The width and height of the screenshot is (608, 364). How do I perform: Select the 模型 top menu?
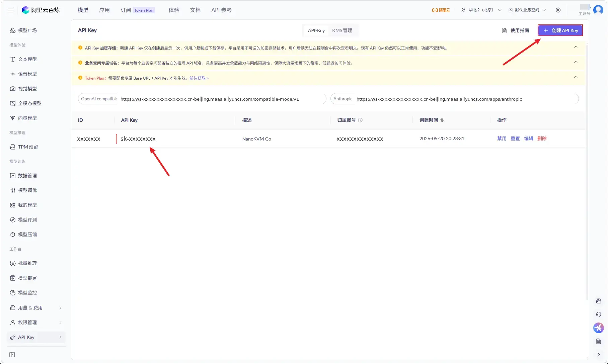click(83, 10)
